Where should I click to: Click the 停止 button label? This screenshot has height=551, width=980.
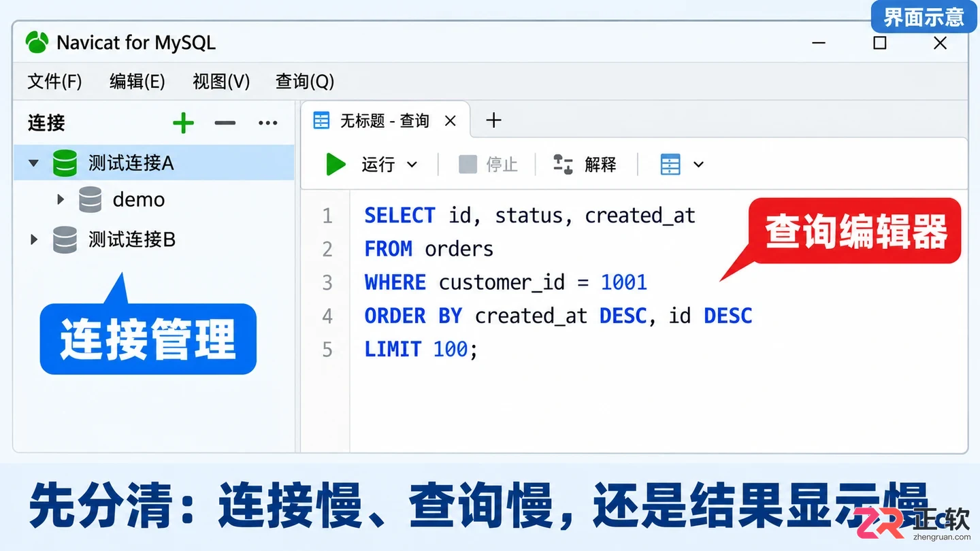[x=502, y=164]
